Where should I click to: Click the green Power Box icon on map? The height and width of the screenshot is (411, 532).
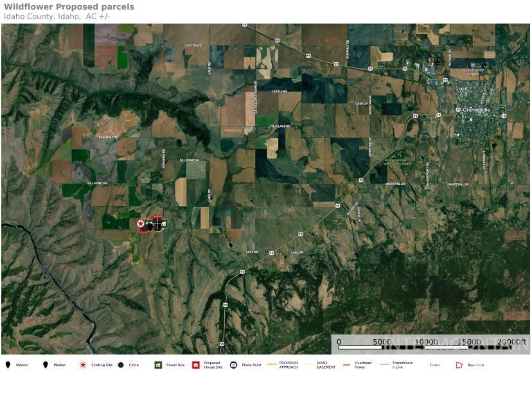coord(164,224)
